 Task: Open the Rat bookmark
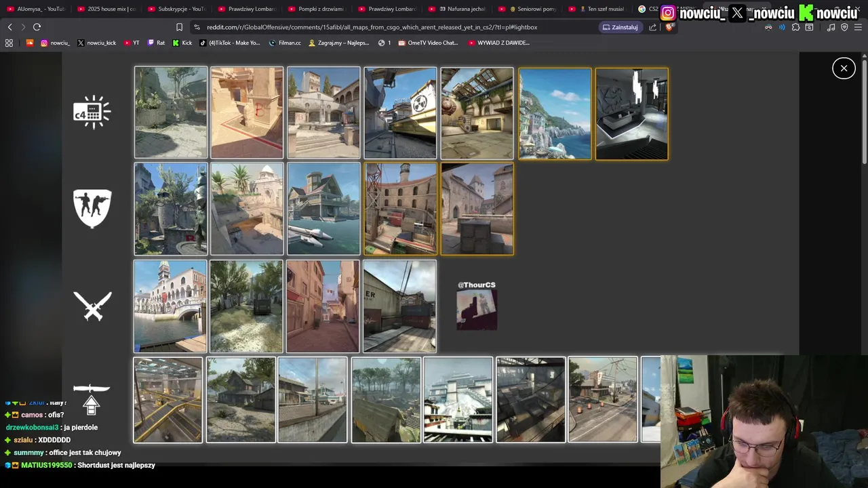tap(156, 43)
